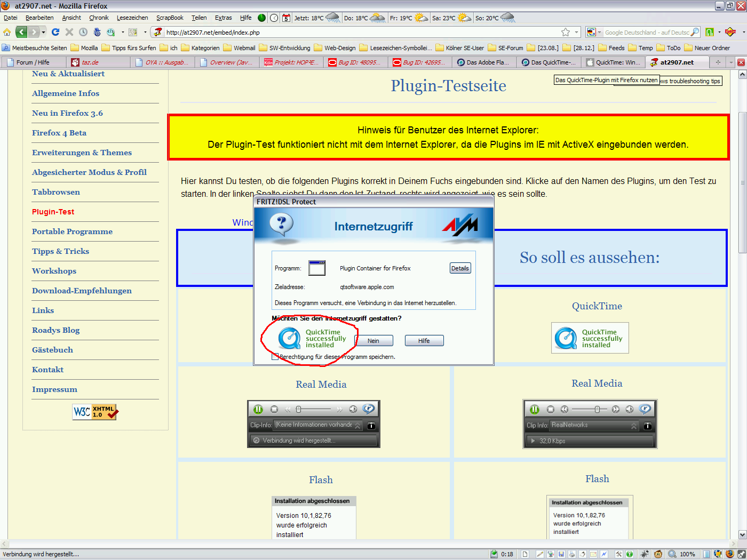747x560 pixels.
Task: Click Hilfe button in the FRITZ!DSL dialog
Action: [x=424, y=341]
